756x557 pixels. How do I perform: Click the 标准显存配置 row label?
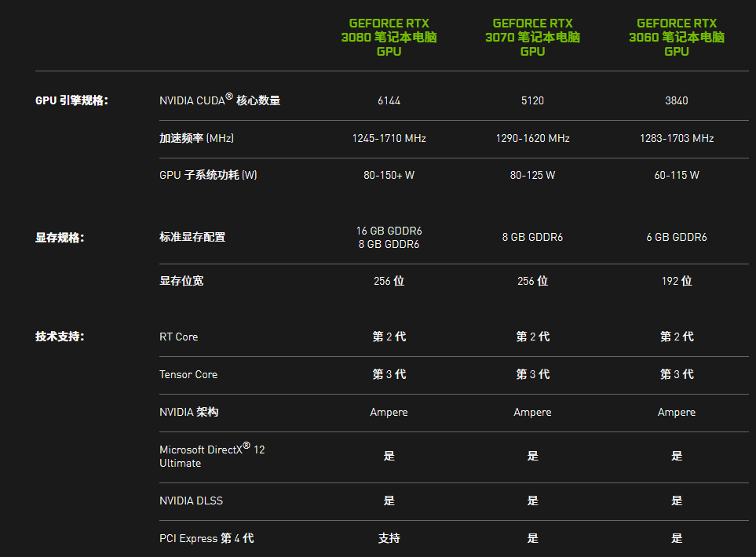click(192, 237)
